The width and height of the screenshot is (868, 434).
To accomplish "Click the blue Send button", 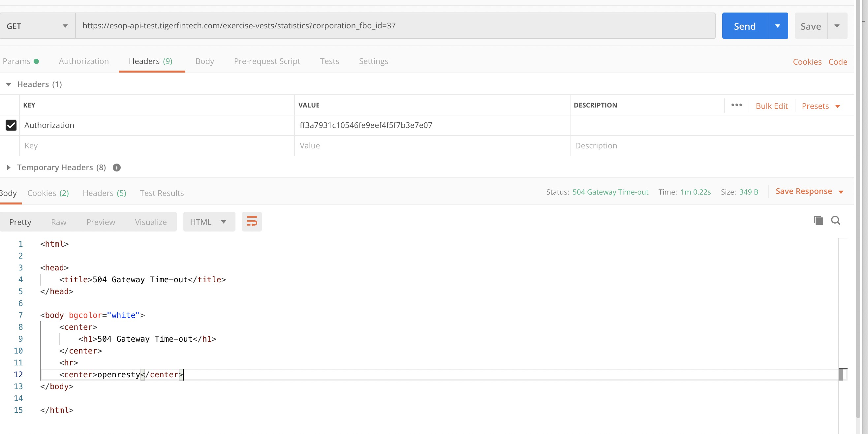I will [x=745, y=26].
